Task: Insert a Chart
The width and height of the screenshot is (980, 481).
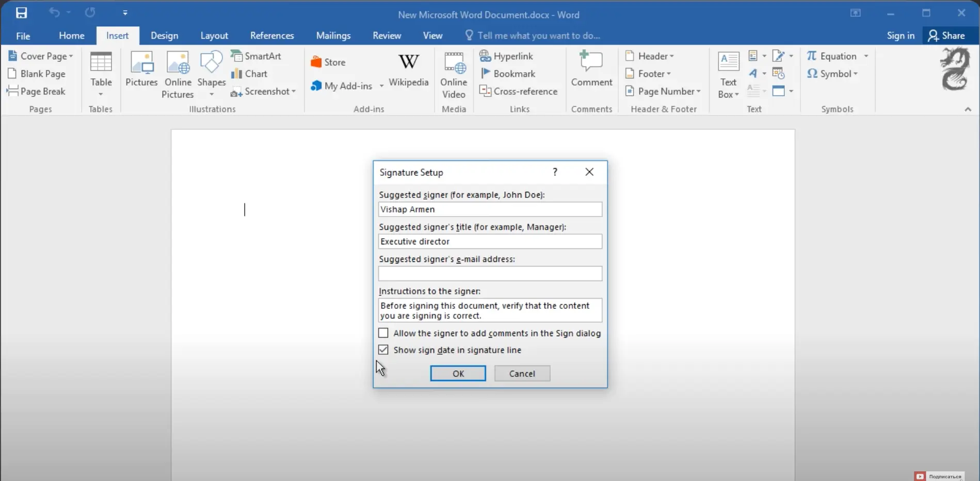Action: [x=249, y=74]
